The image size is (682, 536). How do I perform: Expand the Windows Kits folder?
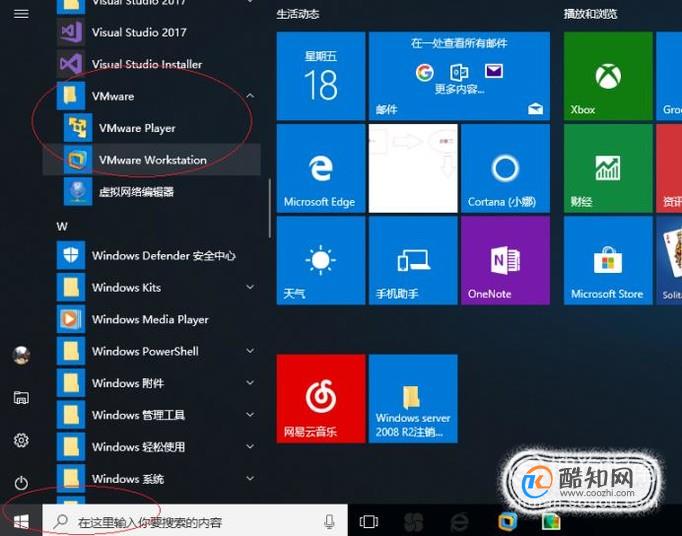pyautogui.click(x=250, y=287)
